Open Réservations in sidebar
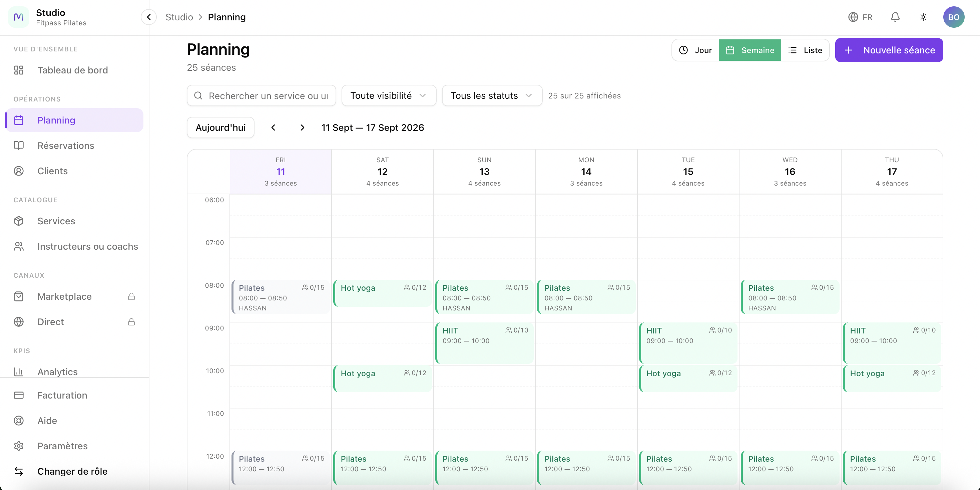This screenshot has height=490, width=980. pyautogui.click(x=75, y=146)
